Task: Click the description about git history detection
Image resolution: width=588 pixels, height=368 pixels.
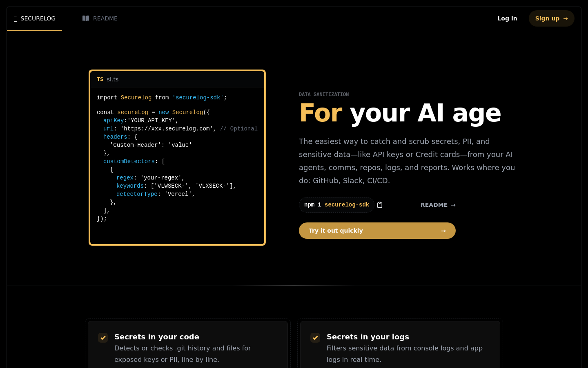Action: 183,354
